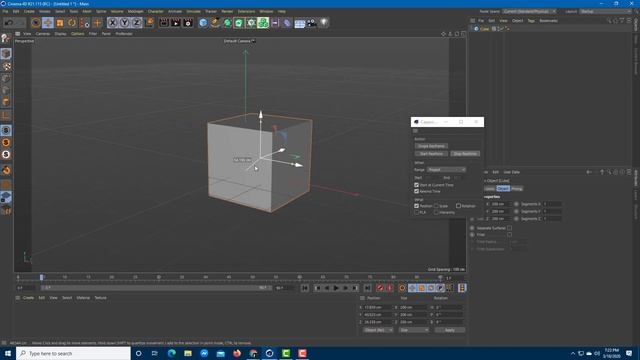Image resolution: width=640 pixels, height=360 pixels.
Task: Click the Make Editable icon
Action: (5, 38)
